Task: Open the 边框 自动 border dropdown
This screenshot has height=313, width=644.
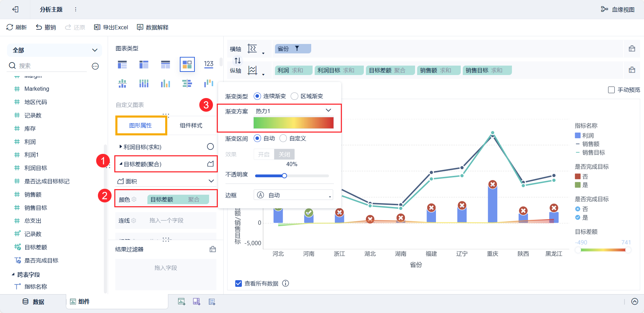Action: pyautogui.click(x=293, y=195)
